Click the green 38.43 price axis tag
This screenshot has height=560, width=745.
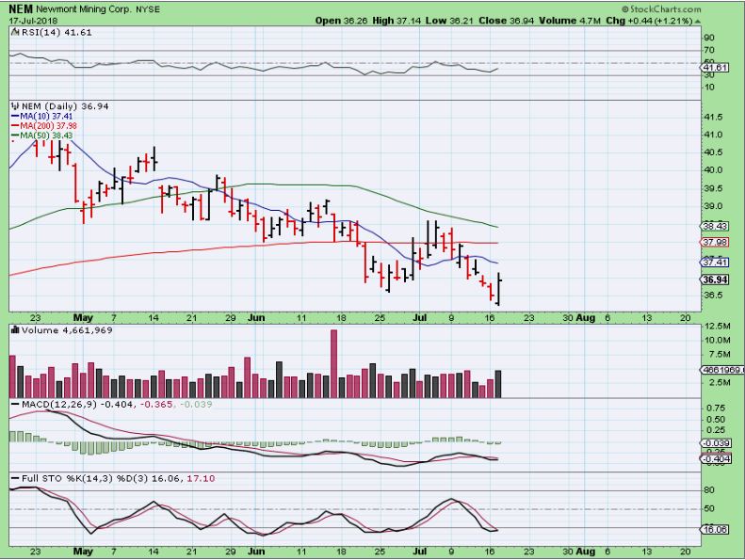click(714, 226)
